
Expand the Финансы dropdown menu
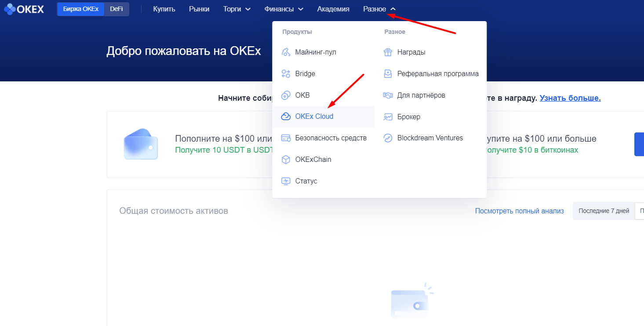284,9
